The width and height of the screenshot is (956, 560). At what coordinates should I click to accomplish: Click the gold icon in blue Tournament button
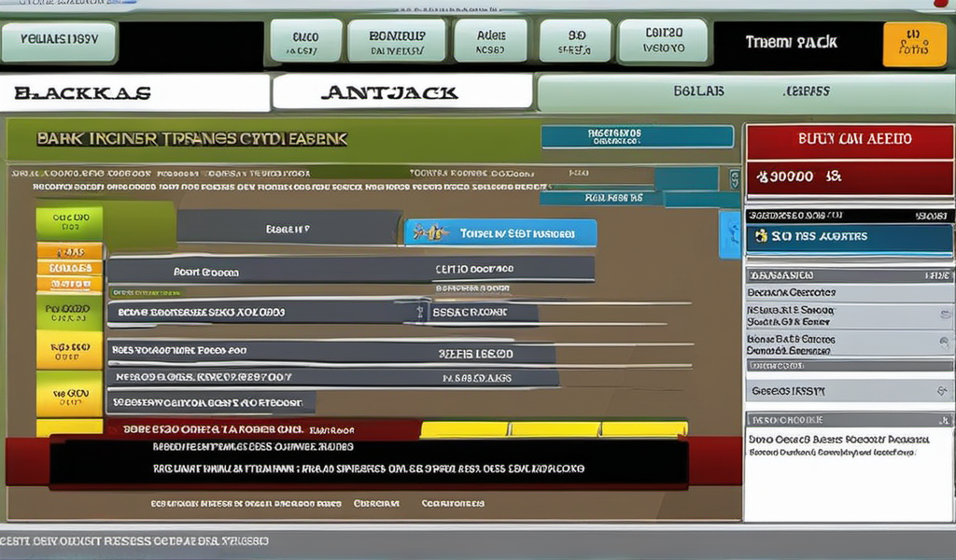[432, 233]
